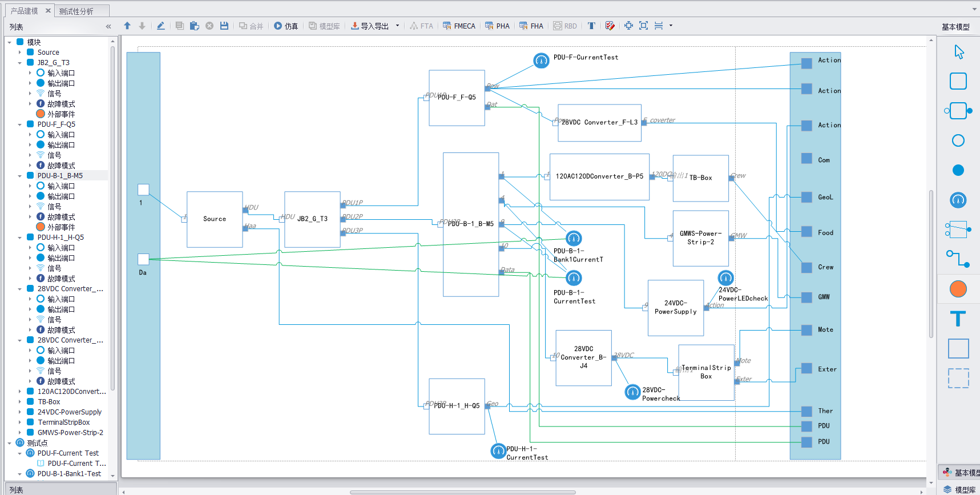980x495 pixels.
Task: Open dropdown arrow next to 导入导出
Action: (397, 26)
